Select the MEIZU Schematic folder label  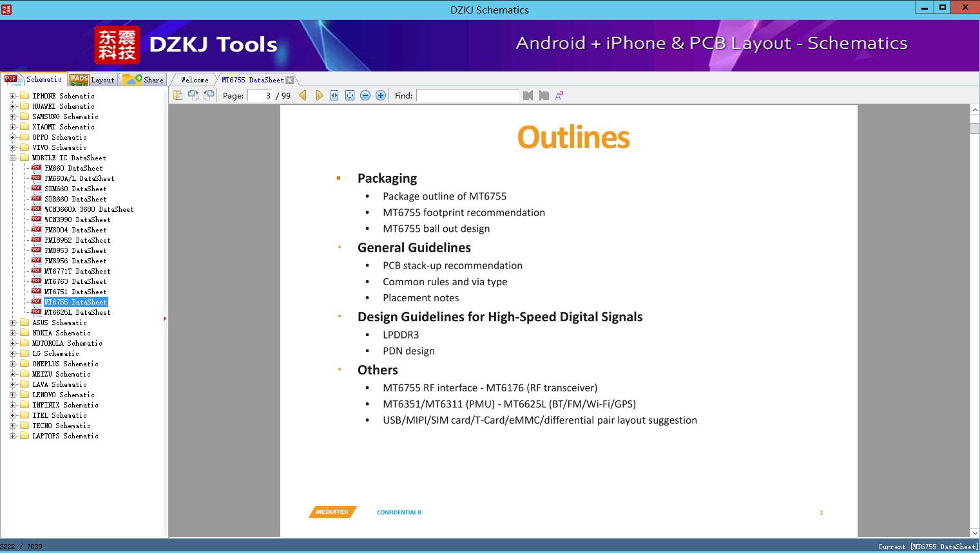click(61, 374)
